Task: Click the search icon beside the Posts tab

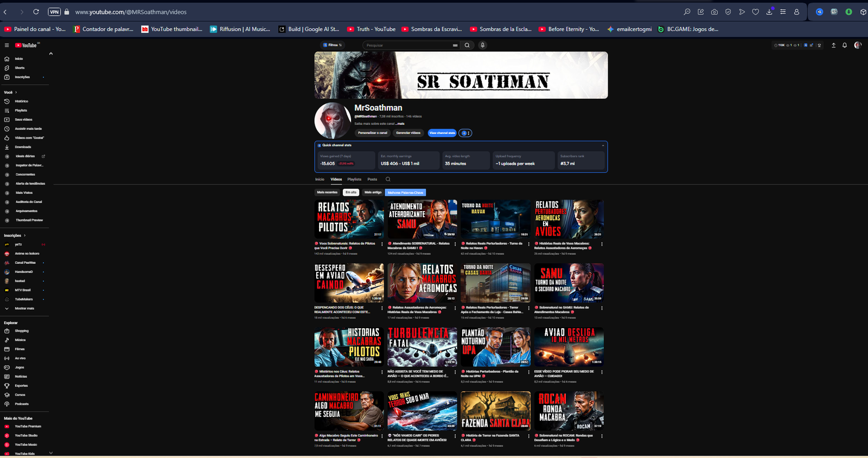Action: (388, 179)
